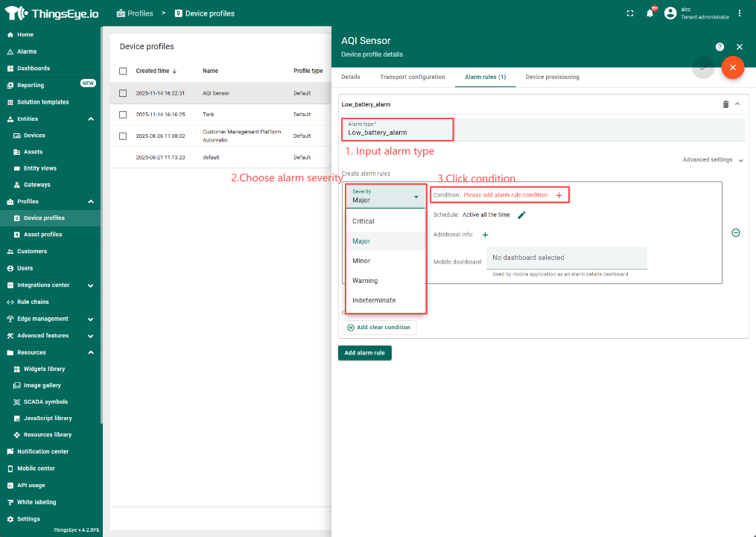Tick the AQI Sensor row checkbox
The width and height of the screenshot is (756, 537).
coord(123,94)
